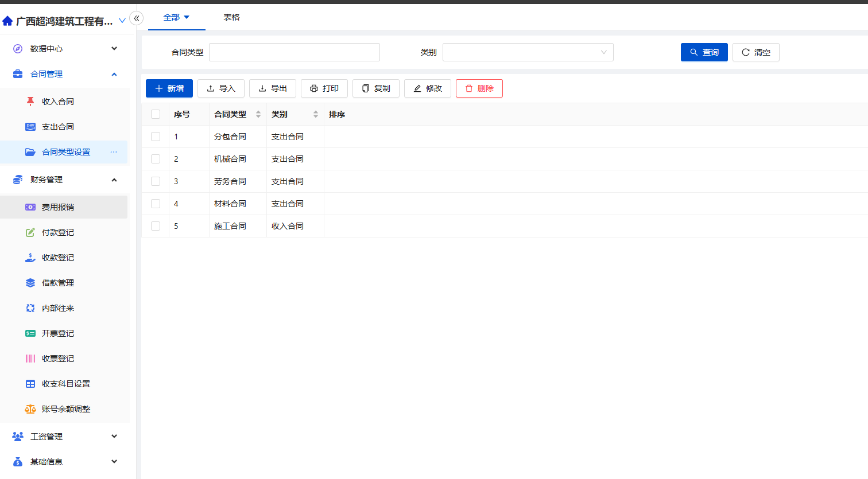Open 开票登记 in the sidebar
868x479 pixels.
click(57, 333)
